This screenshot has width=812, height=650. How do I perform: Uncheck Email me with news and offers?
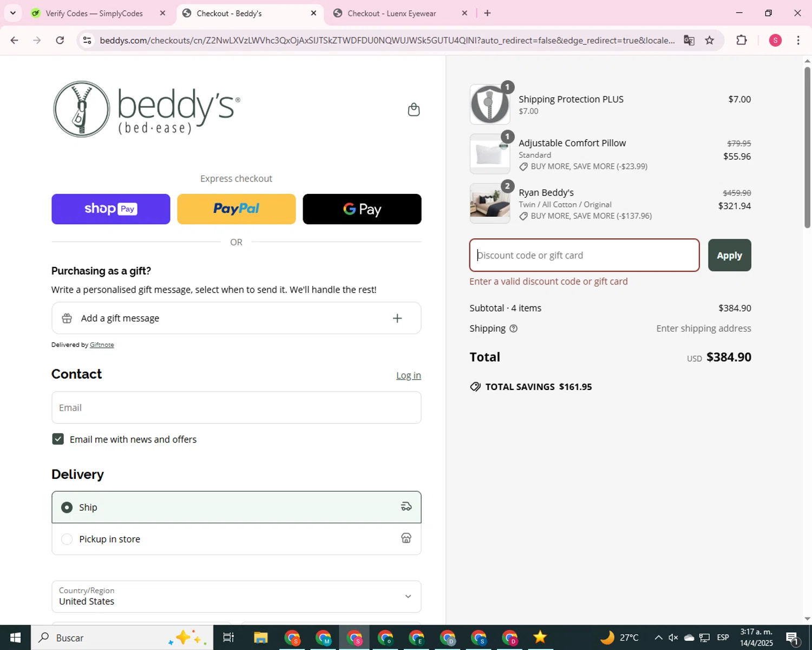pyautogui.click(x=58, y=439)
